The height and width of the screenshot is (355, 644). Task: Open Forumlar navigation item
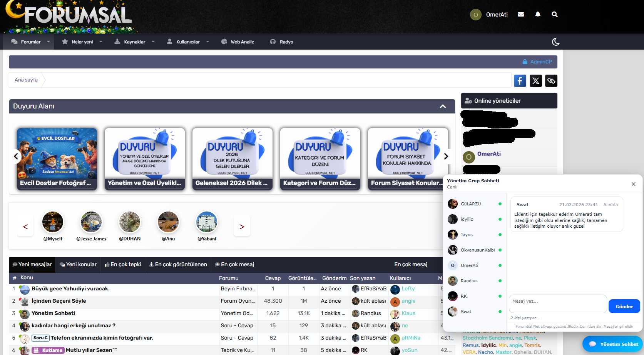(x=26, y=42)
